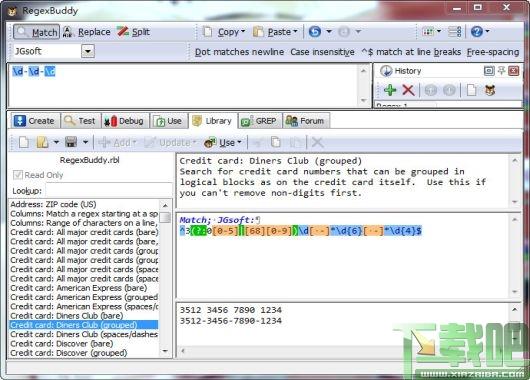Click the library list scrollbar down arrow
The image size is (530, 380).
coord(165,352)
